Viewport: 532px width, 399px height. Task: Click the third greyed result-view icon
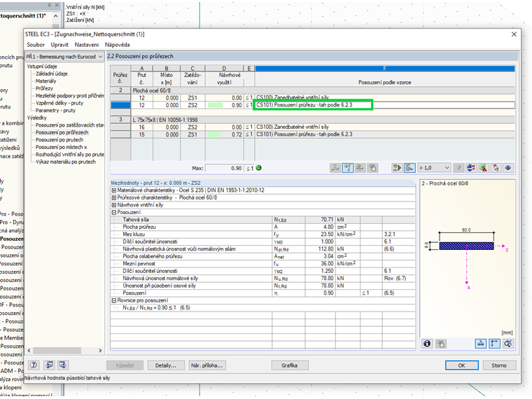point(360,168)
